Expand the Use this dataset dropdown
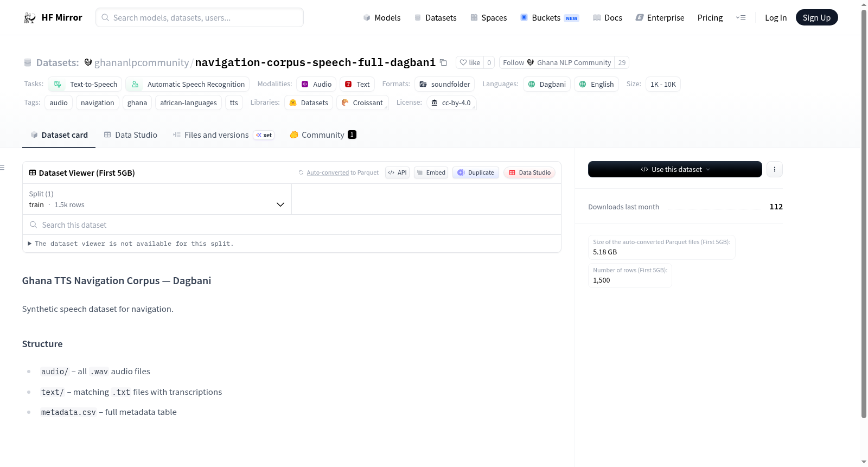868x467 pixels. coord(675,169)
